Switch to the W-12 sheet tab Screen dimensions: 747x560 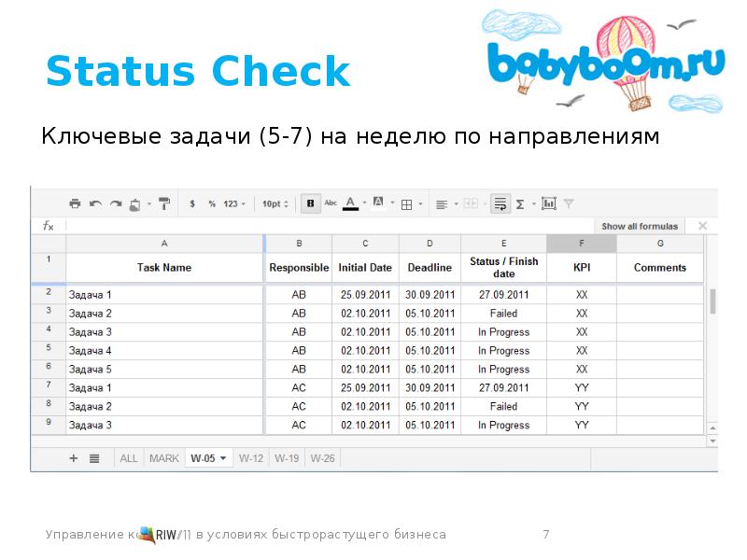[x=250, y=458]
